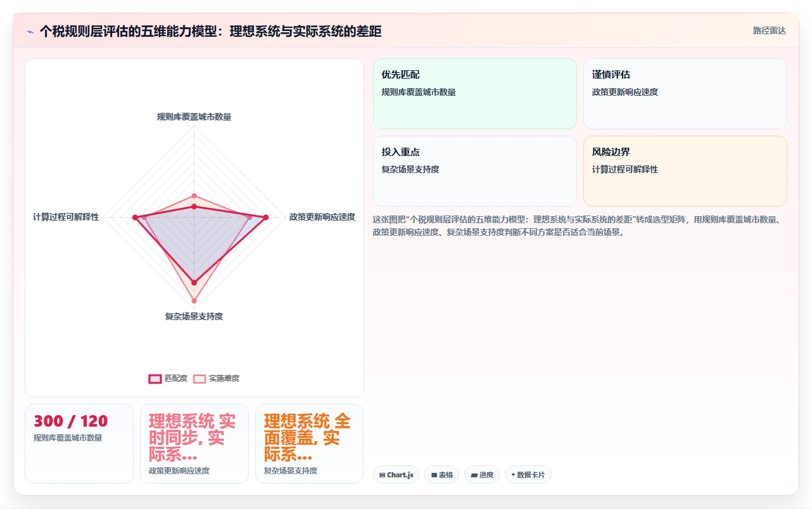Open the 投入重点 card
Viewport: 812px width, 509px height.
(475, 171)
